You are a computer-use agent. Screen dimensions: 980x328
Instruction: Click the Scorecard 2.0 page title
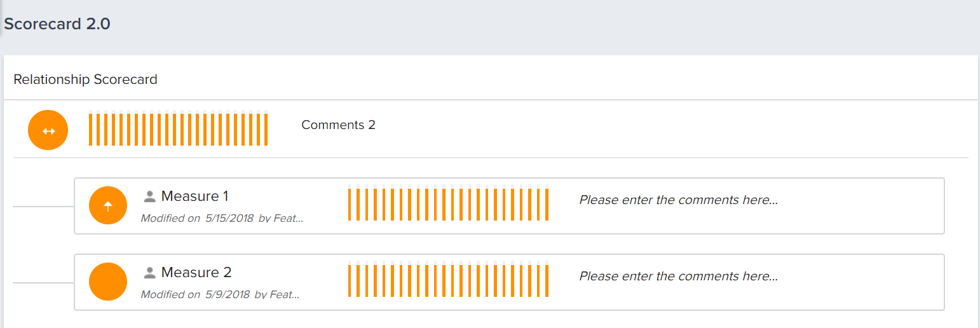(x=57, y=24)
